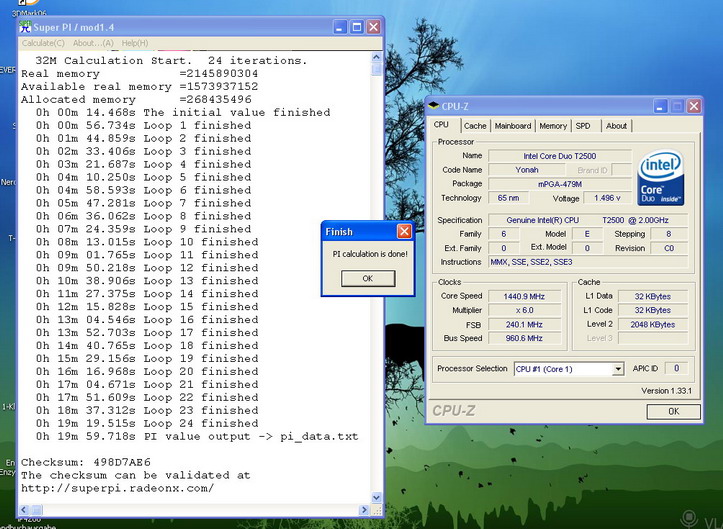
Task: Switch to the Cache tab in CPU-Z
Action: pyautogui.click(x=475, y=125)
